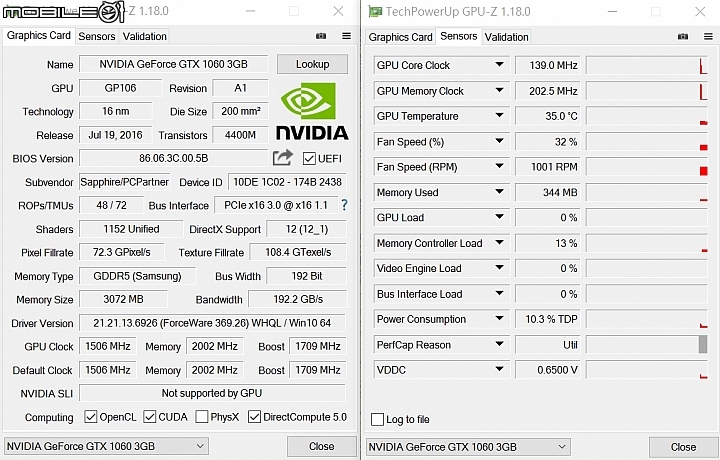Click the Memory Controller Load history graph

click(647, 243)
